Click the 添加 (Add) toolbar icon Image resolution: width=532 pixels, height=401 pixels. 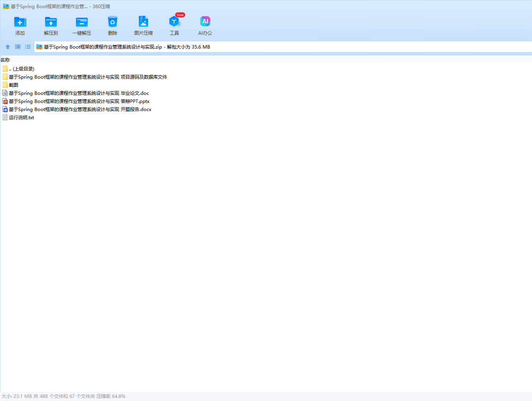point(20,22)
